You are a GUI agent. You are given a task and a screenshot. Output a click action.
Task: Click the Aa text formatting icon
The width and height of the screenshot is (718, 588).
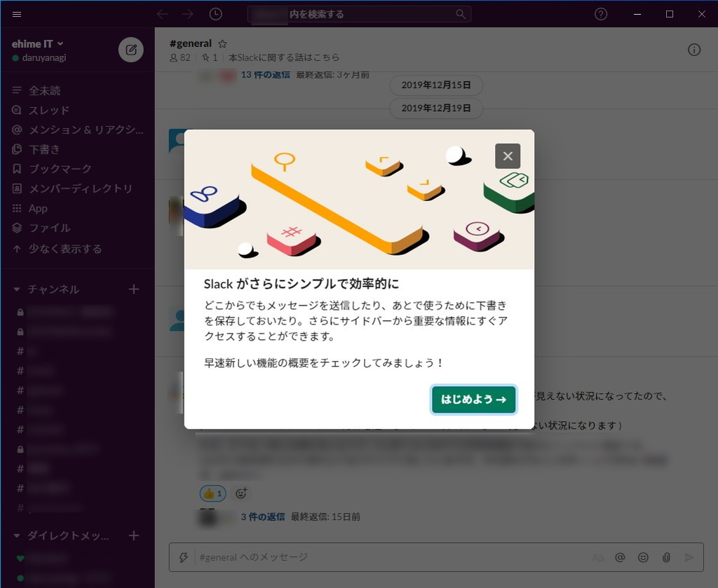pyautogui.click(x=597, y=557)
